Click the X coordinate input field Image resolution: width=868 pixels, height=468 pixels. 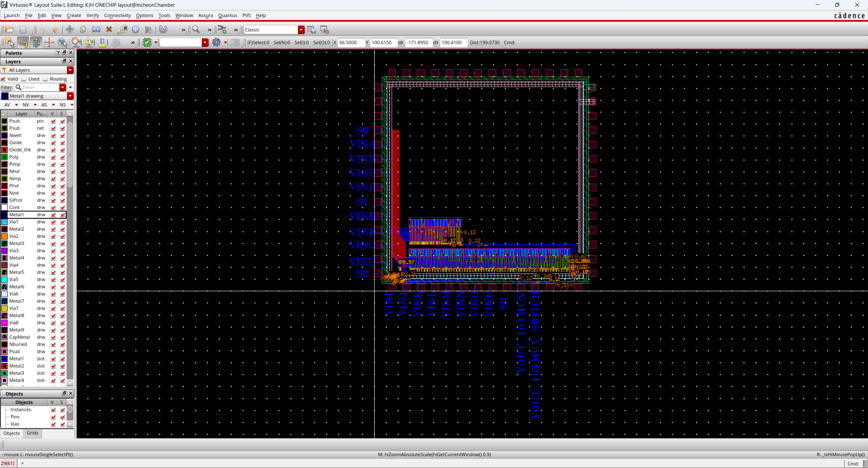[351, 42]
